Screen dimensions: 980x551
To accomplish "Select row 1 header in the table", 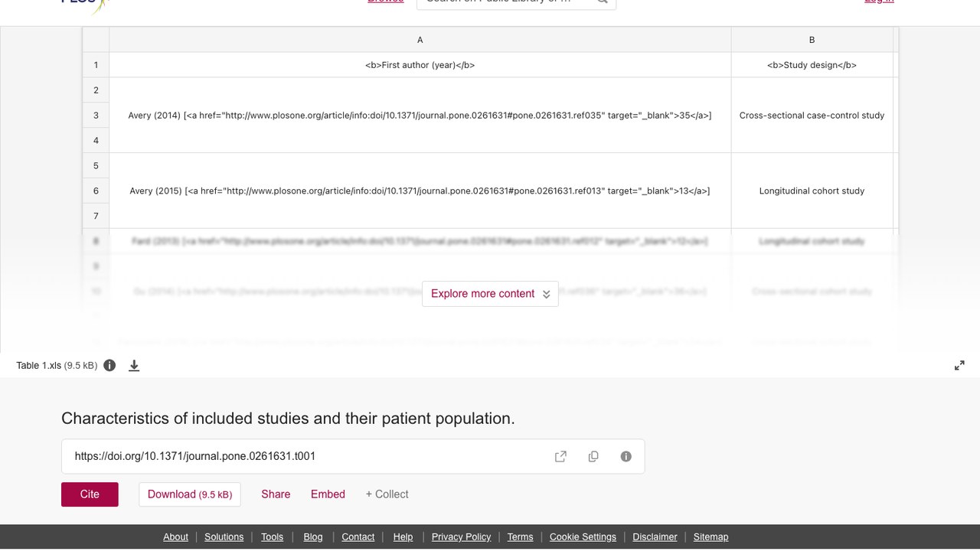I will pyautogui.click(x=96, y=65).
